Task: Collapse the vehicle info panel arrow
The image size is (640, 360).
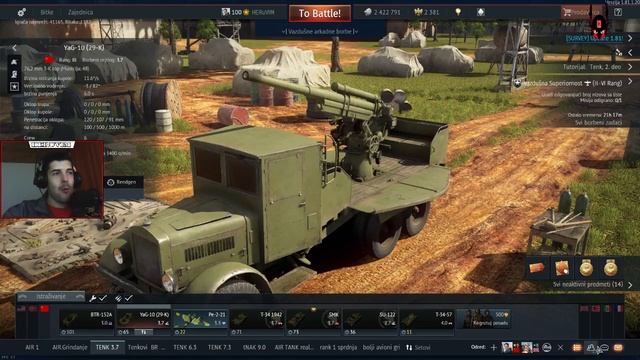Action: 14,48
